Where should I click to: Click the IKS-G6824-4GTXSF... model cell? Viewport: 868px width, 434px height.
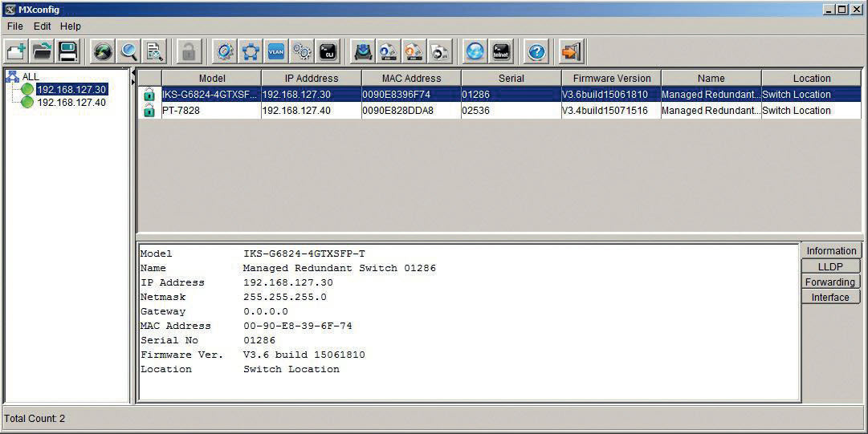tap(211, 95)
